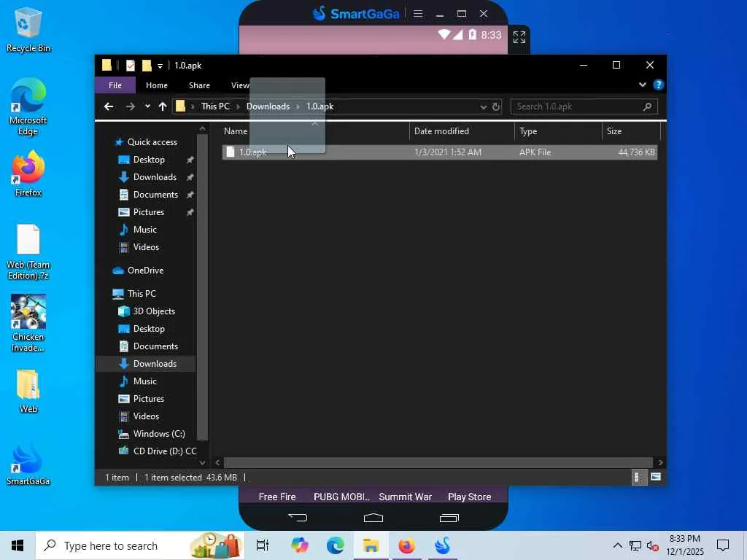Select Windows (C:) in navigation pane
The width and height of the screenshot is (747, 560).
pyautogui.click(x=158, y=433)
